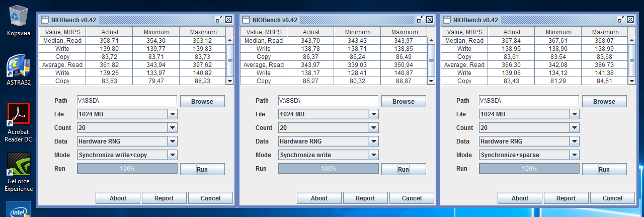Click the first NIOBench window title icon
The image size is (644, 217).
point(45,20)
